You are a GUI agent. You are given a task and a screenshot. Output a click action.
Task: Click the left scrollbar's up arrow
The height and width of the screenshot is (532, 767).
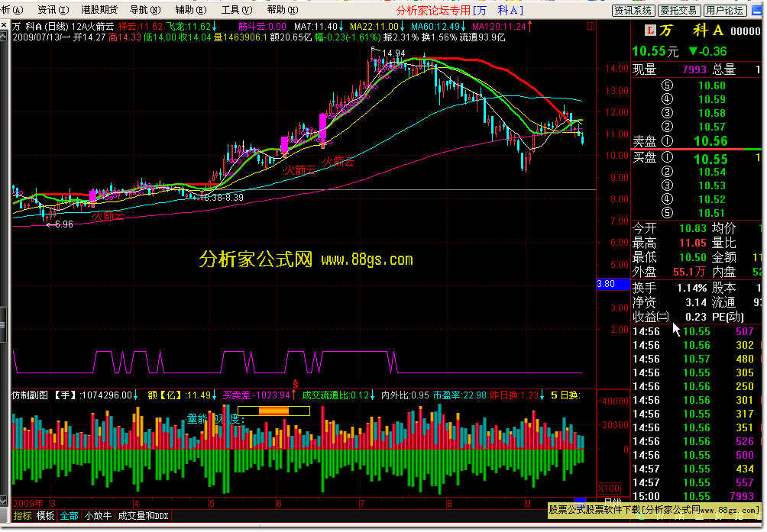[3, 37]
